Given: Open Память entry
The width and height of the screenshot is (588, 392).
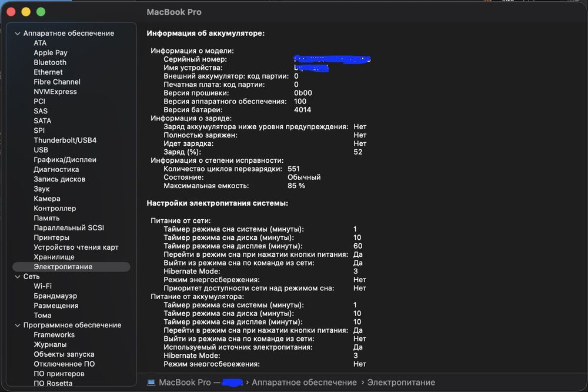Looking at the screenshot, I should [46, 219].
